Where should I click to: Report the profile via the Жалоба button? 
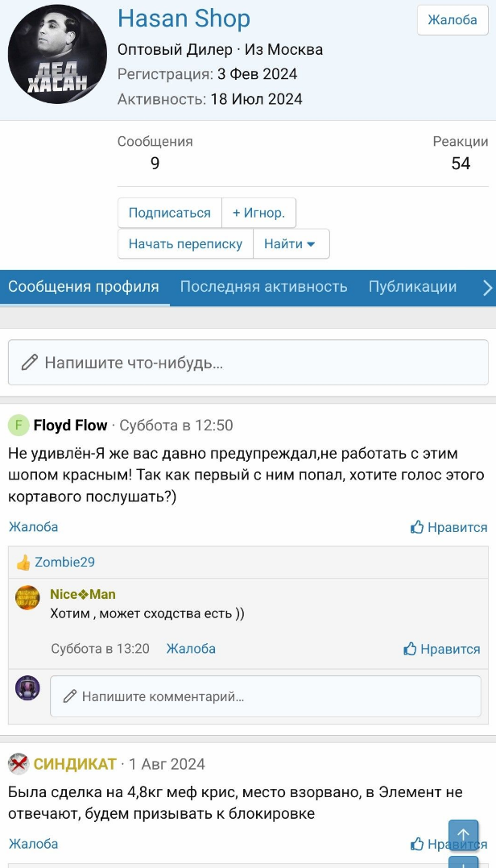click(x=452, y=20)
